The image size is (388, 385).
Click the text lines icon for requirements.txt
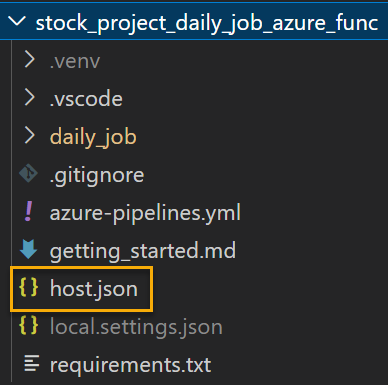[32, 363]
